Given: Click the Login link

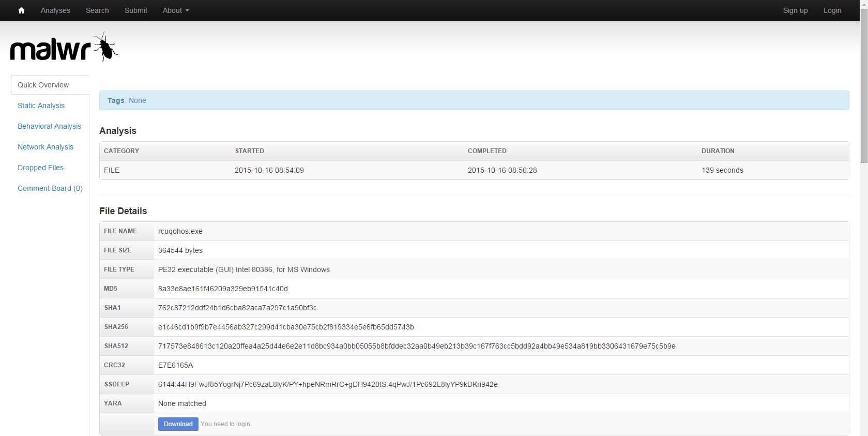Looking at the screenshot, I should click(832, 10).
